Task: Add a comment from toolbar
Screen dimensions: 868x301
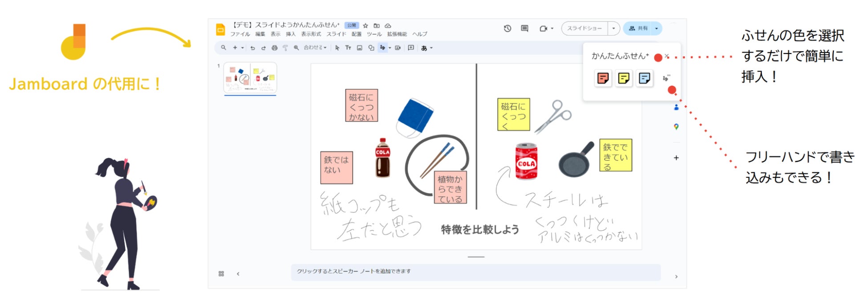Action: (x=411, y=48)
